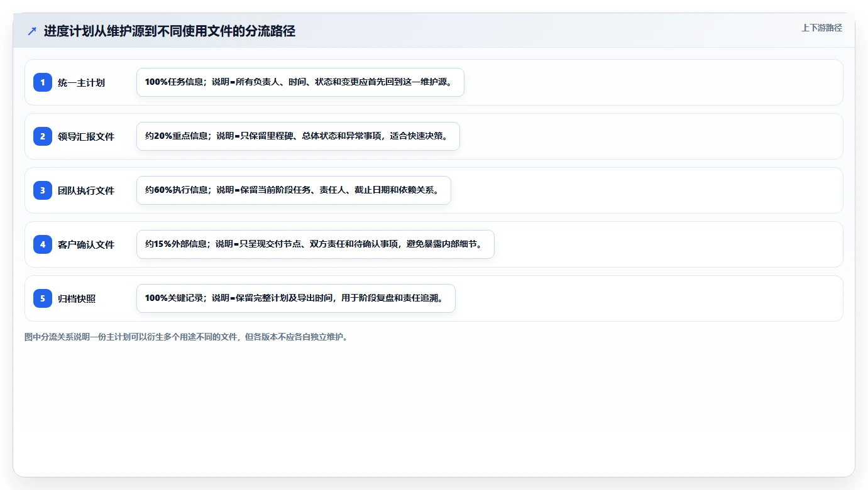Click the 100%任务信息 description box
The image size is (868, 490).
coord(300,82)
